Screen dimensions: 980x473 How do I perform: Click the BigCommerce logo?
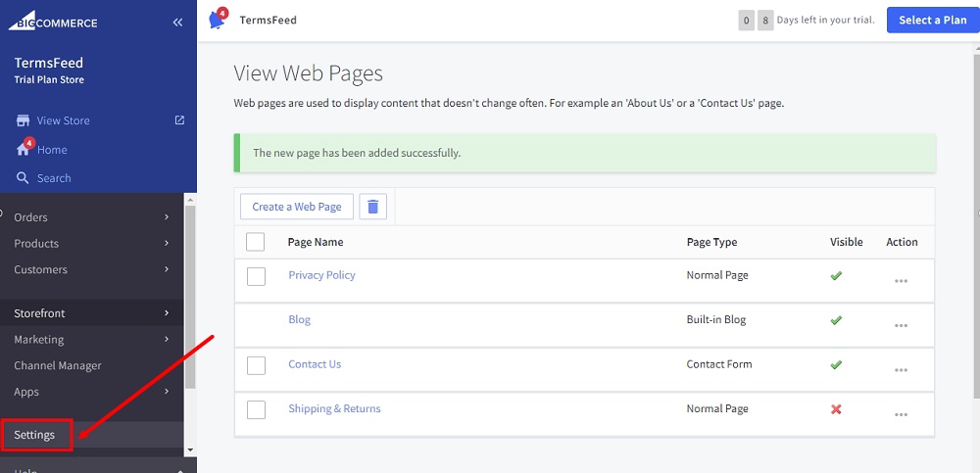[53, 22]
